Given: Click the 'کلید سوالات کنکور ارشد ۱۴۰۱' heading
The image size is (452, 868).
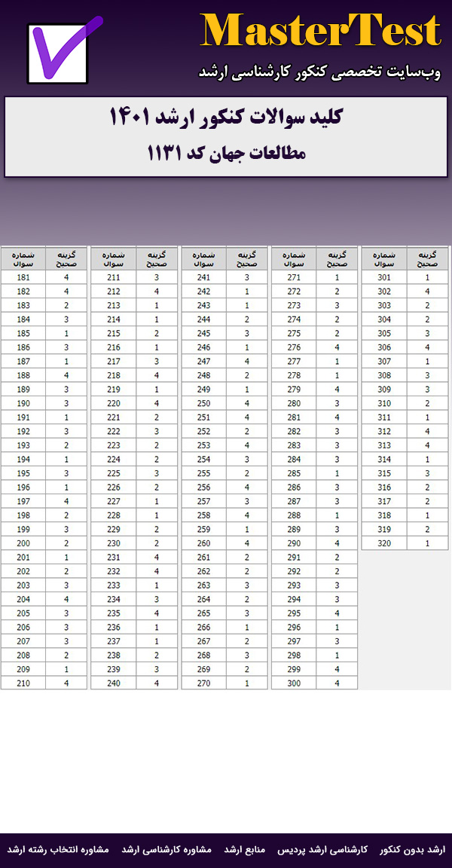Looking at the screenshot, I should [226, 118].
